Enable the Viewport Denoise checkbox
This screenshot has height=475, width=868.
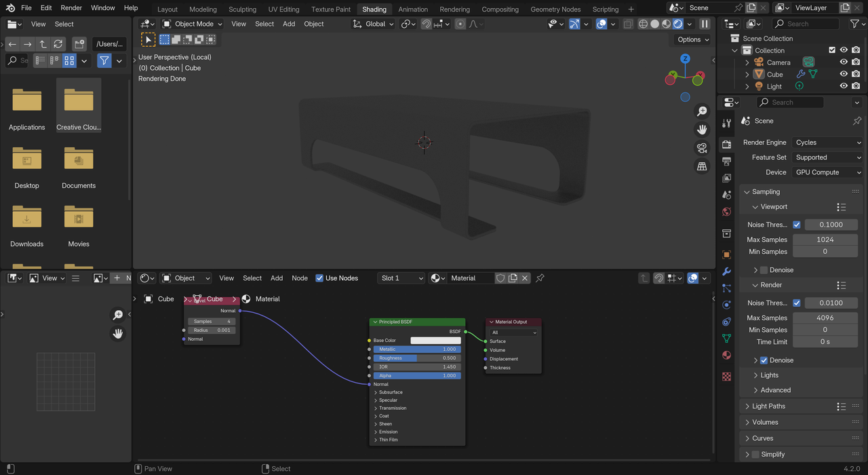point(764,270)
